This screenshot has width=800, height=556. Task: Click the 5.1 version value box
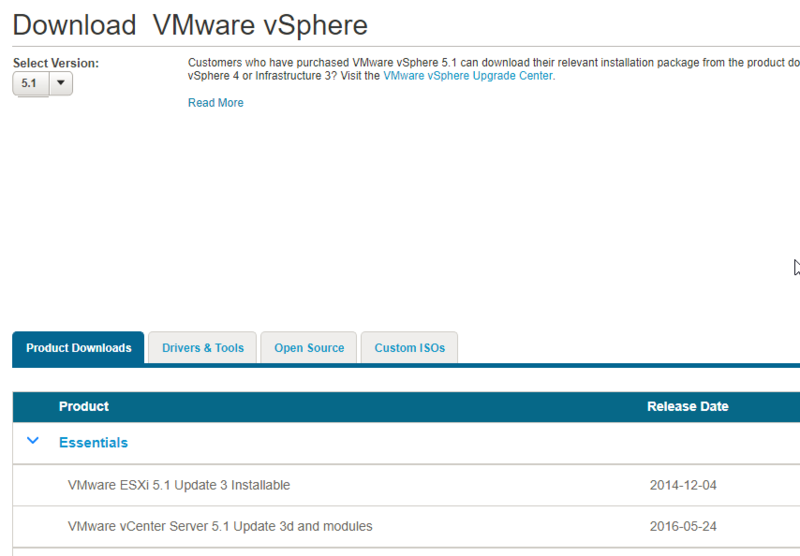pos(29,84)
